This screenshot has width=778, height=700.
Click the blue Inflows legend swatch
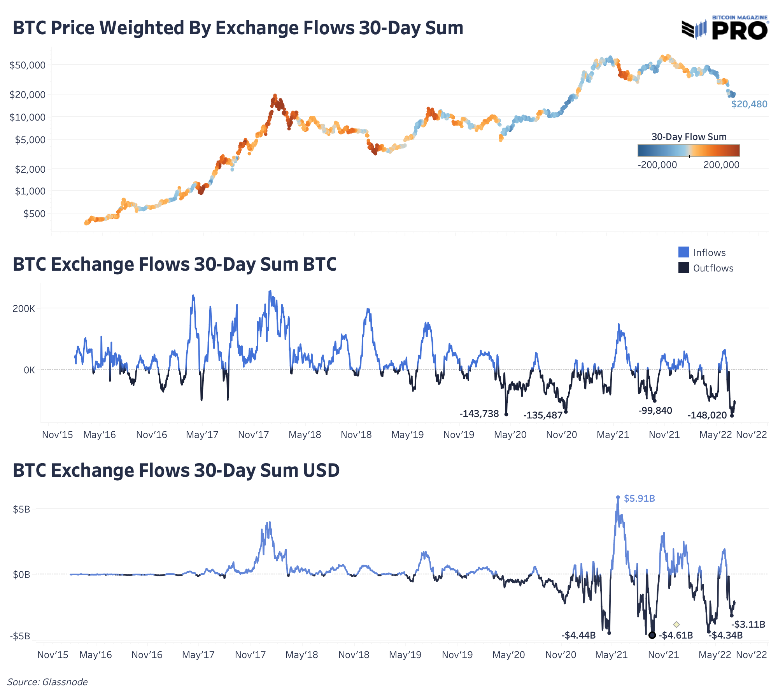[684, 252]
